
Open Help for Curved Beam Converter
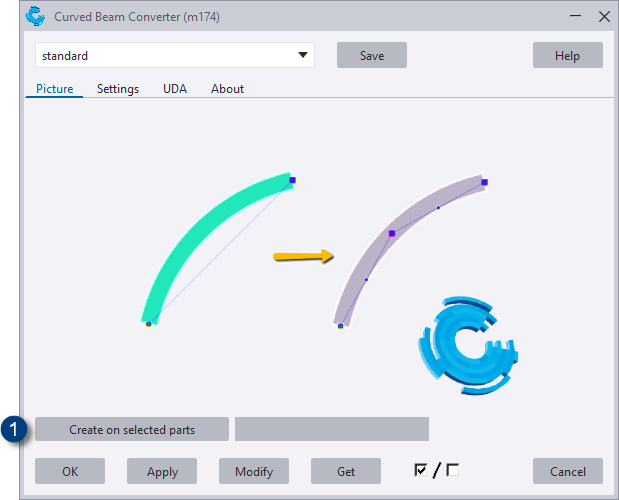[567, 55]
